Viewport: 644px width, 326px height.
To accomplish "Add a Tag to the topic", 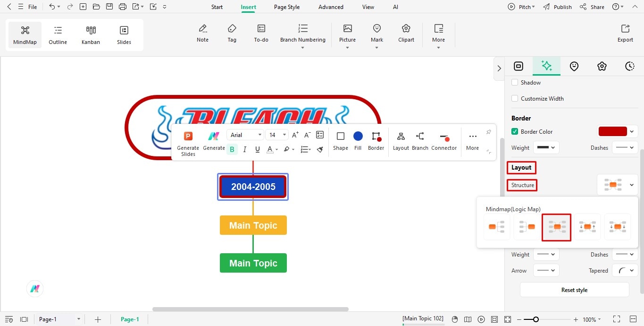I will click(x=232, y=33).
